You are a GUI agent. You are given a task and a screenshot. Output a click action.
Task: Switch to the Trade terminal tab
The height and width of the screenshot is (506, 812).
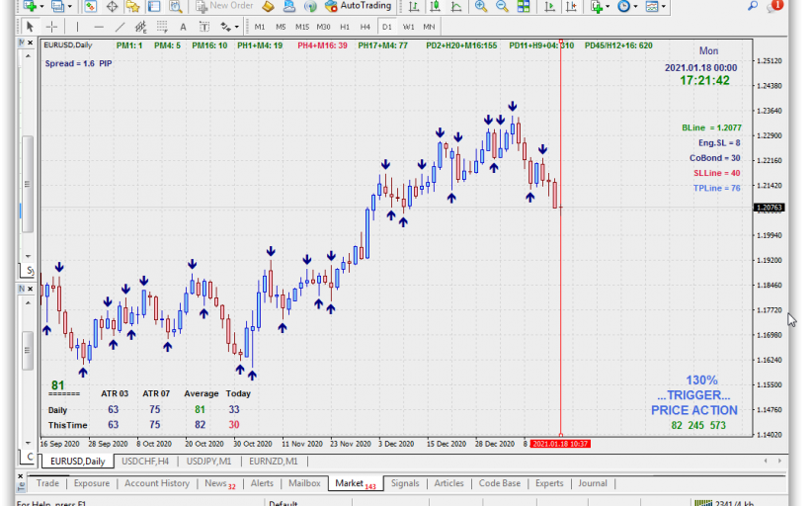click(x=47, y=483)
